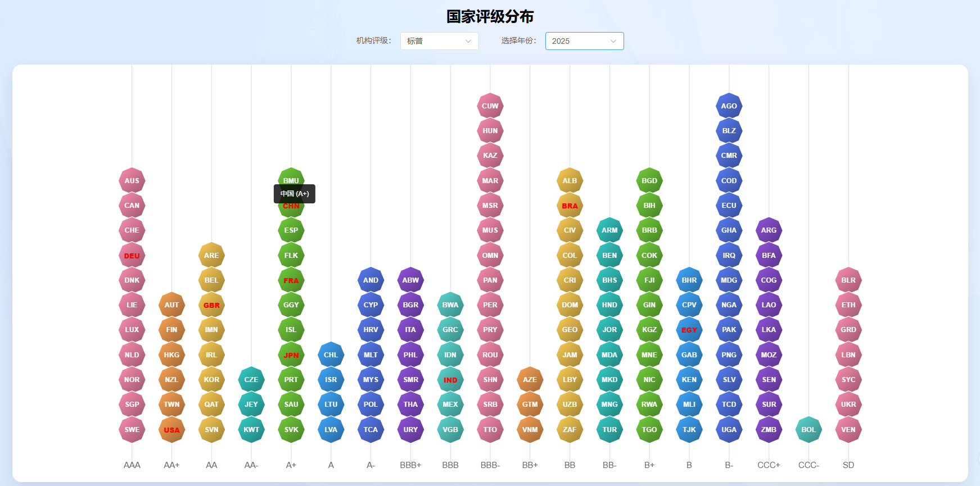Open the 标普 rating agency dropdown
The width and height of the screenshot is (980, 486).
(x=439, y=41)
